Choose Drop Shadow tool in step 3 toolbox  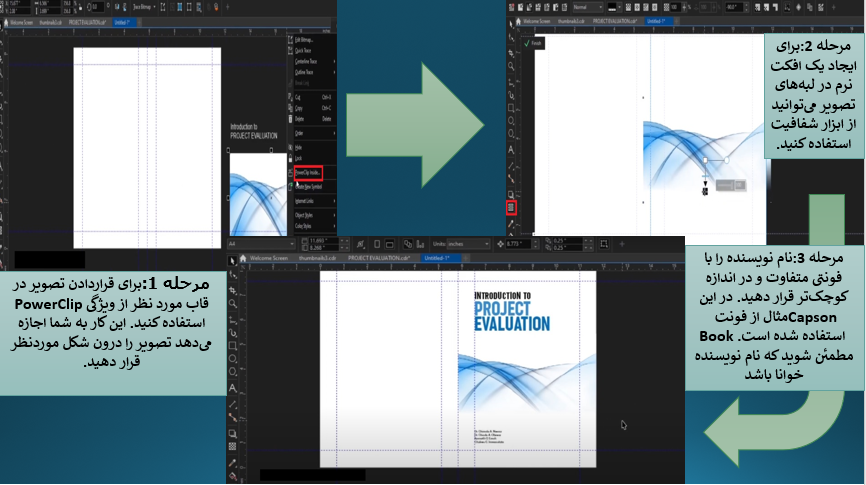233,434
